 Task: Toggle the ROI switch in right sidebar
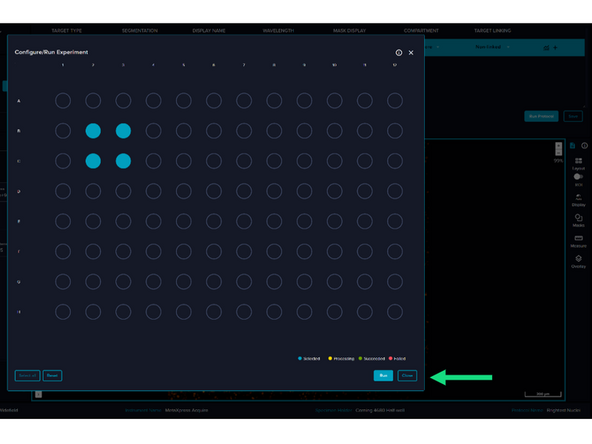[578, 177]
